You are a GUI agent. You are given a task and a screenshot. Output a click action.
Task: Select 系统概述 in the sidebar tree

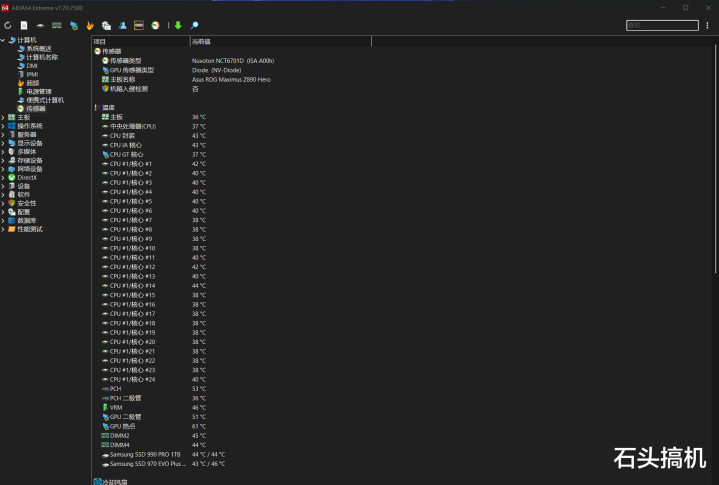[x=39, y=49]
